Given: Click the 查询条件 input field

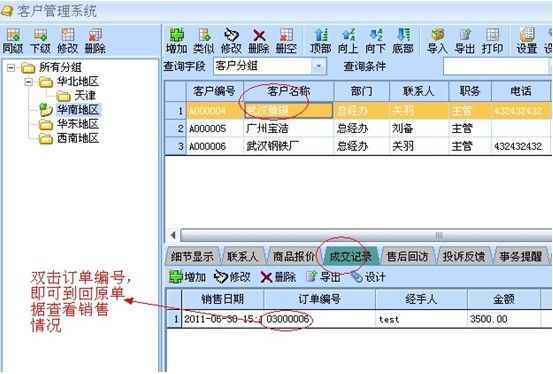Looking at the screenshot, I should [497, 66].
